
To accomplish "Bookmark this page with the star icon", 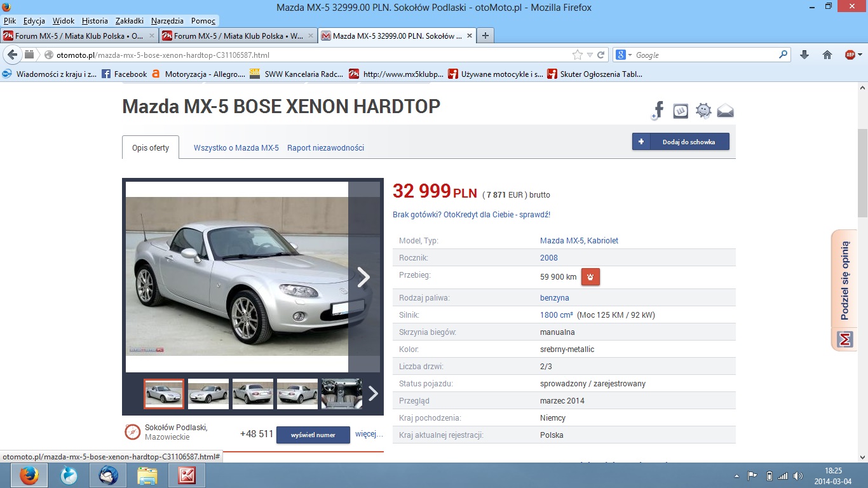I will [x=577, y=55].
